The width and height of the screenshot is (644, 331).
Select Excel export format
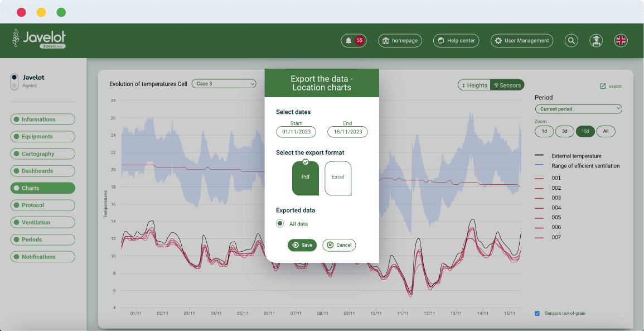click(338, 178)
